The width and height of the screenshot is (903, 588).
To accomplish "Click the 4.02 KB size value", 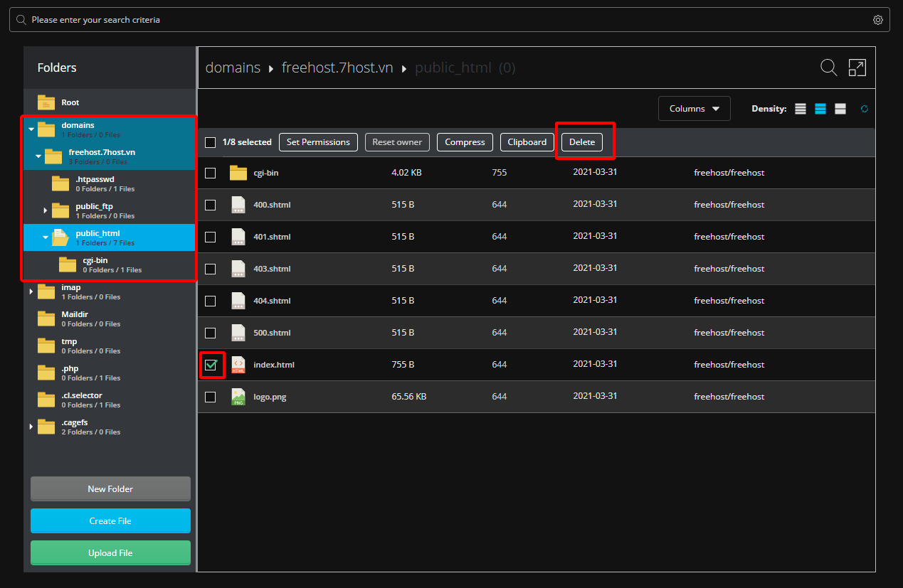I will coord(407,173).
